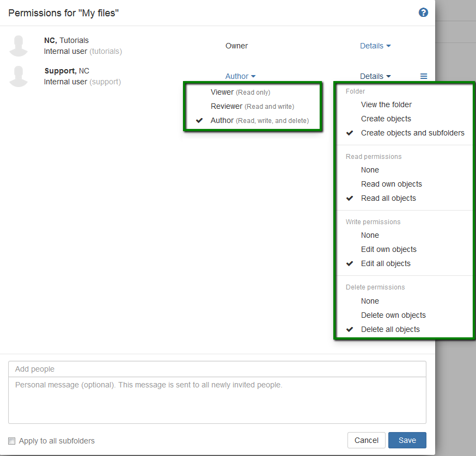Screen dimensions: 476x456
Task: Expand the Author role dropdown
Action: [x=240, y=76]
